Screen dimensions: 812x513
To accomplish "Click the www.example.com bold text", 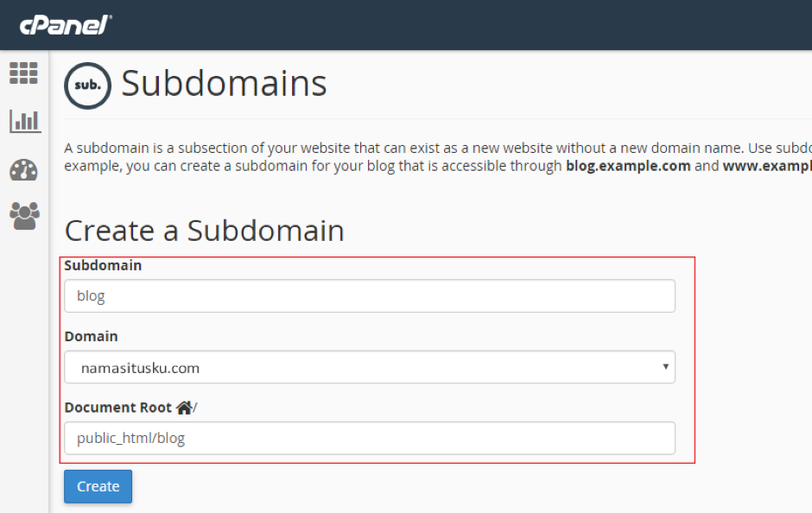I will (765, 166).
